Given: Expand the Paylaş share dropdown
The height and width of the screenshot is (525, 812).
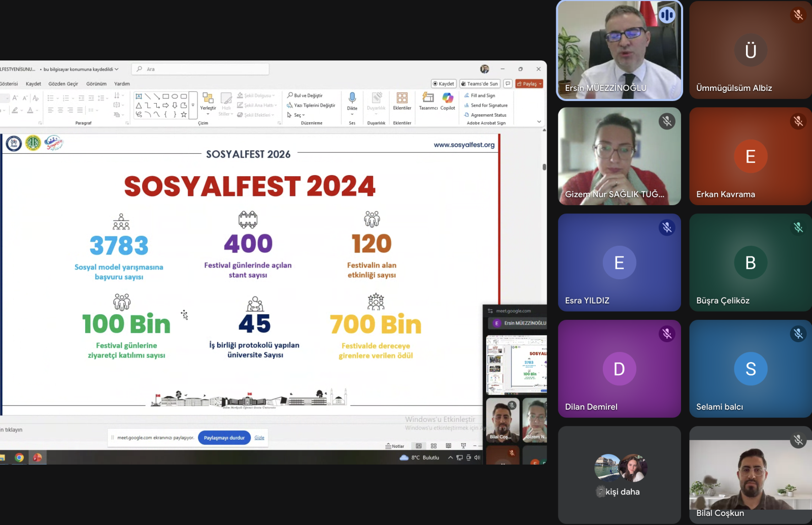Looking at the screenshot, I should (x=540, y=84).
